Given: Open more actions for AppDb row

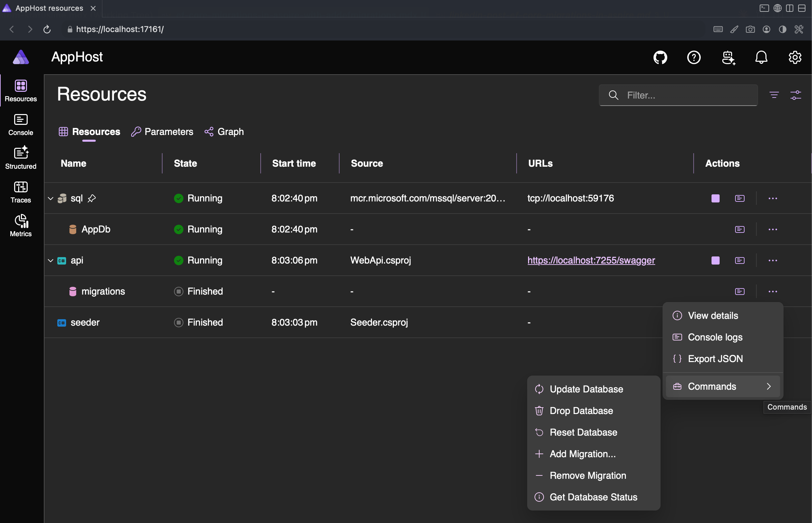Looking at the screenshot, I should 773,229.
